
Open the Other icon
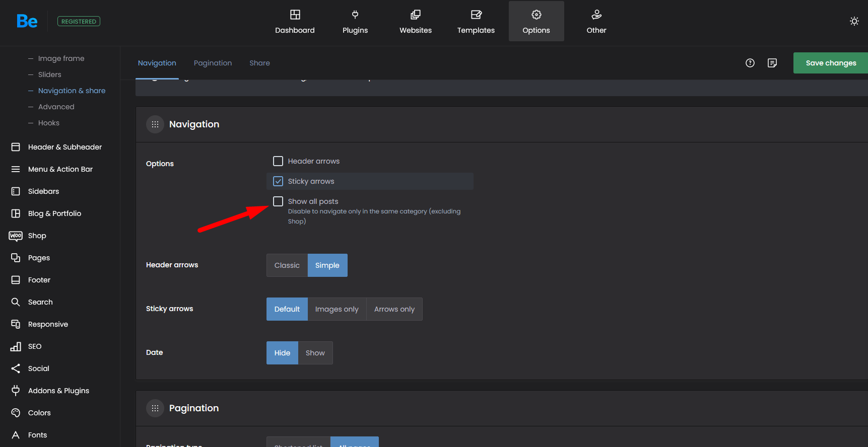596,15
